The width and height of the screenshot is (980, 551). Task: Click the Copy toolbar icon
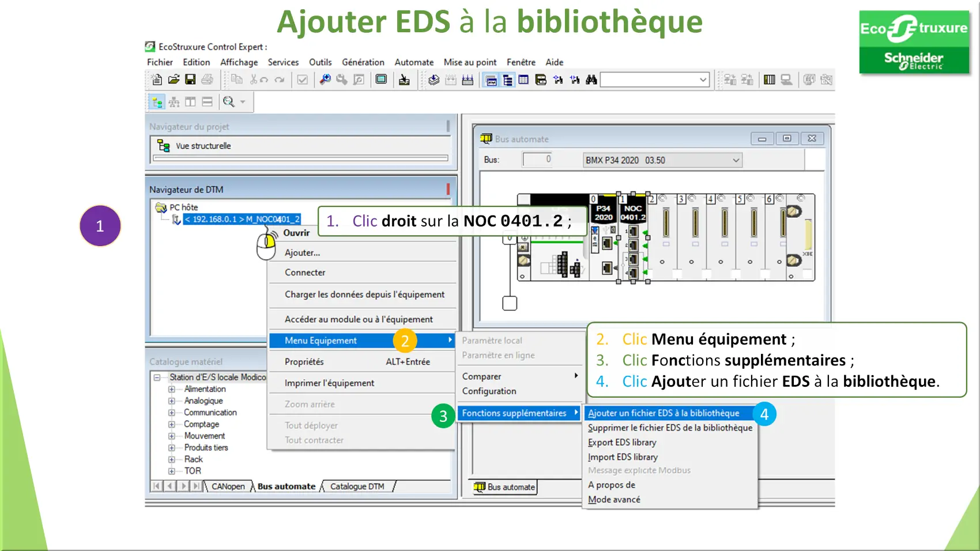[x=236, y=80]
